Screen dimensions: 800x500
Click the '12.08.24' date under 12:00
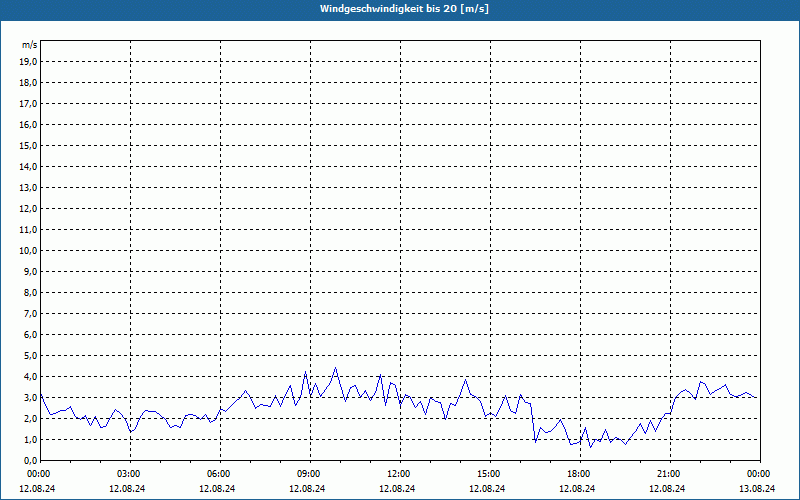pyautogui.click(x=397, y=488)
